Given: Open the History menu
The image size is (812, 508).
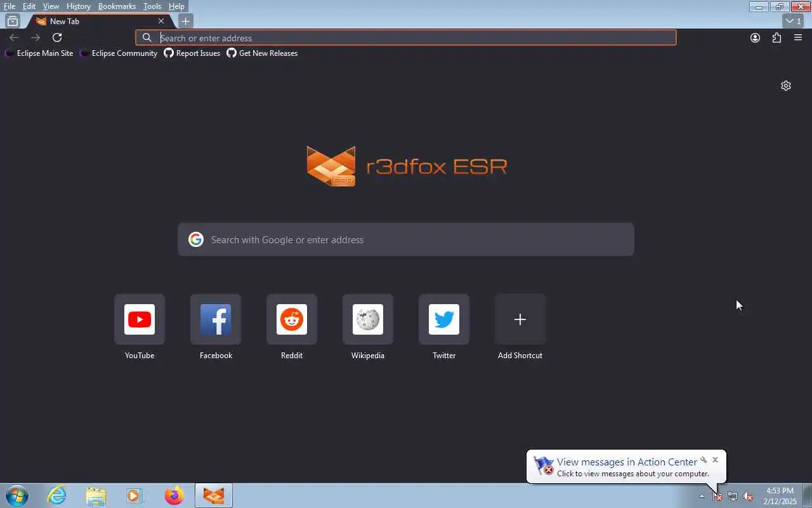Looking at the screenshot, I should 78,6.
